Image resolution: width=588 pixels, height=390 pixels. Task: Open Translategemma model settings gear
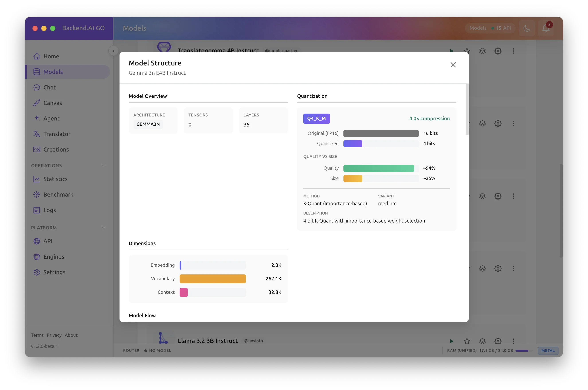coord(498,51)
